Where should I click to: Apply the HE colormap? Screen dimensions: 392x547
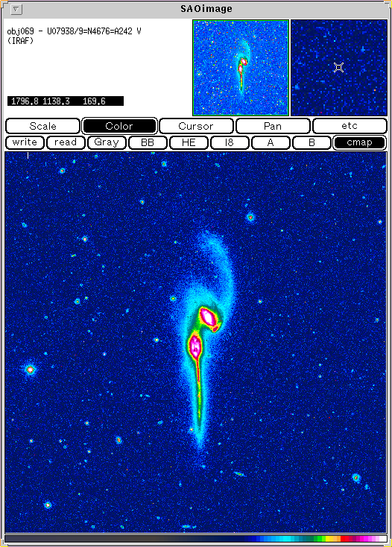pos(189,142)
